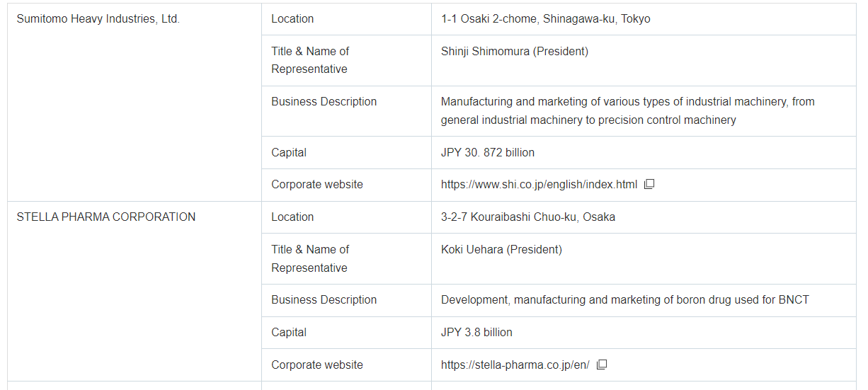This screenshot has width=868, height=390.
Task: Click Corporate website label in Sumitomo's rows
Action: (x=317, y=185)
